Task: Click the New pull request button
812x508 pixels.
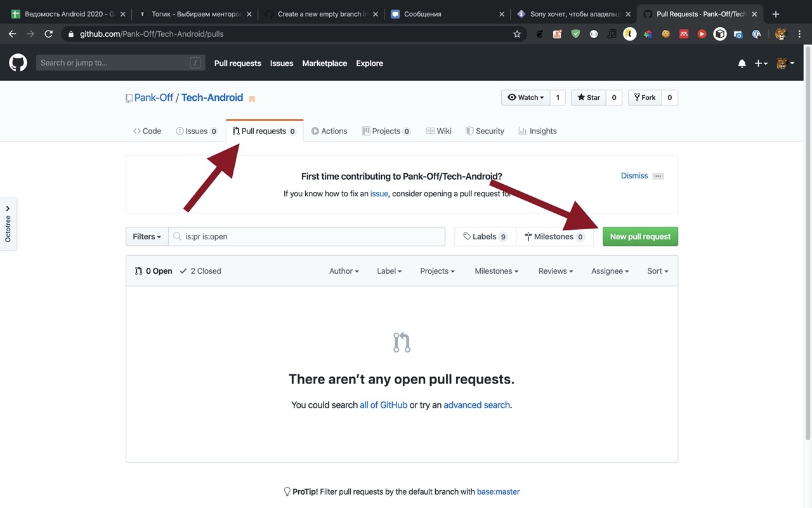Action: 640,236
